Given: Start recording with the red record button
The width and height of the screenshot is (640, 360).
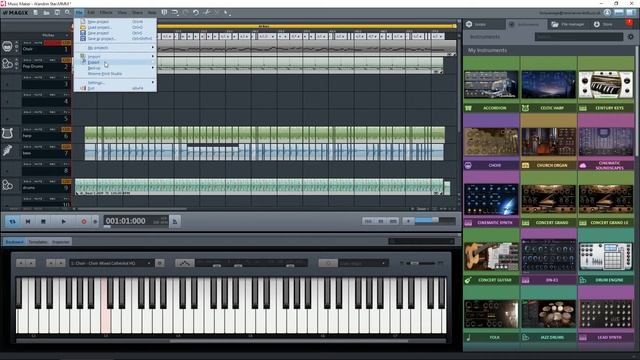Looking at the screenshot, I should (84, 221).
